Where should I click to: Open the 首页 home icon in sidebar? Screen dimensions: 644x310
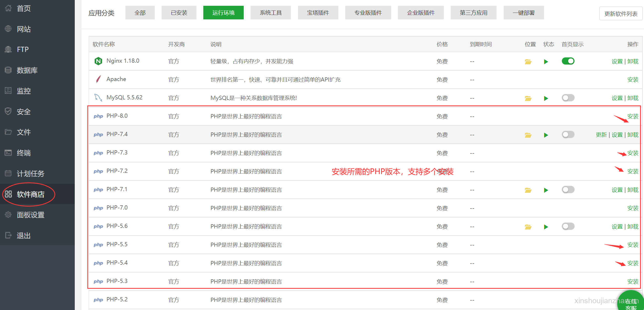(x=8, y=8)
